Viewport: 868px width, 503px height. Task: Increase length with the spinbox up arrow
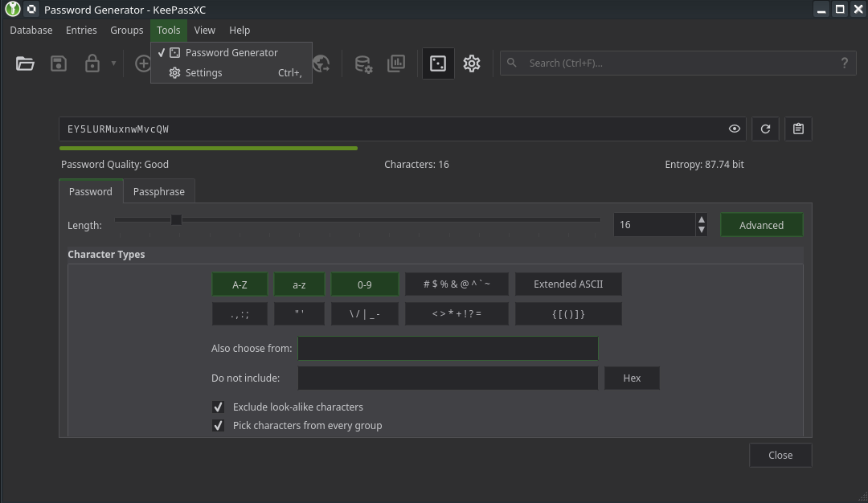pyautogui.click(x=702, y=219)
